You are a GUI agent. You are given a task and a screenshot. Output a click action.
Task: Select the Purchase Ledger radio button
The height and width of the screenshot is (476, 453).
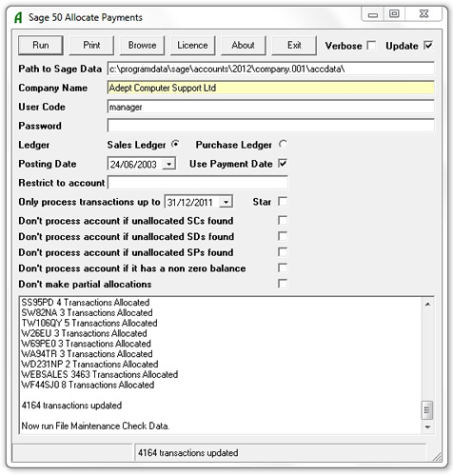pyautogui.click(x=283, y=145)
